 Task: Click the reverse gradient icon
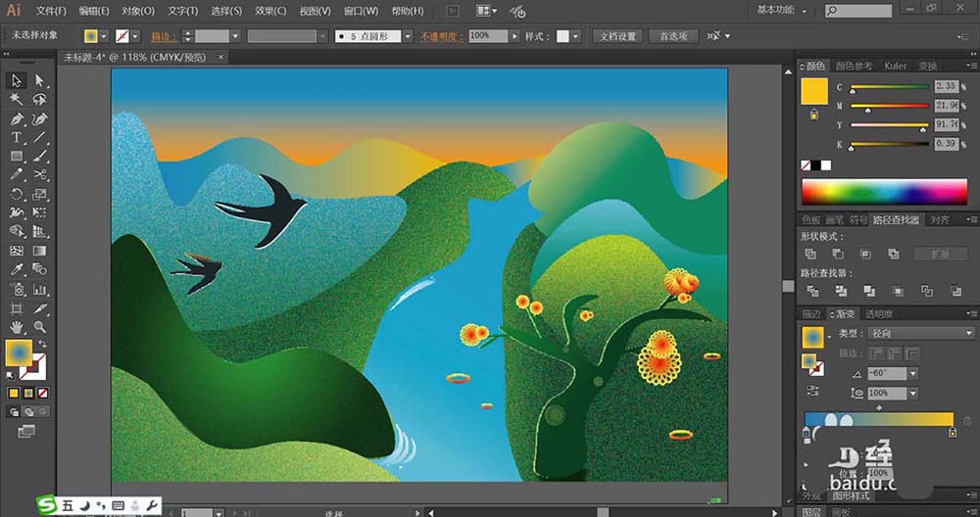click(x=812, y=391)
